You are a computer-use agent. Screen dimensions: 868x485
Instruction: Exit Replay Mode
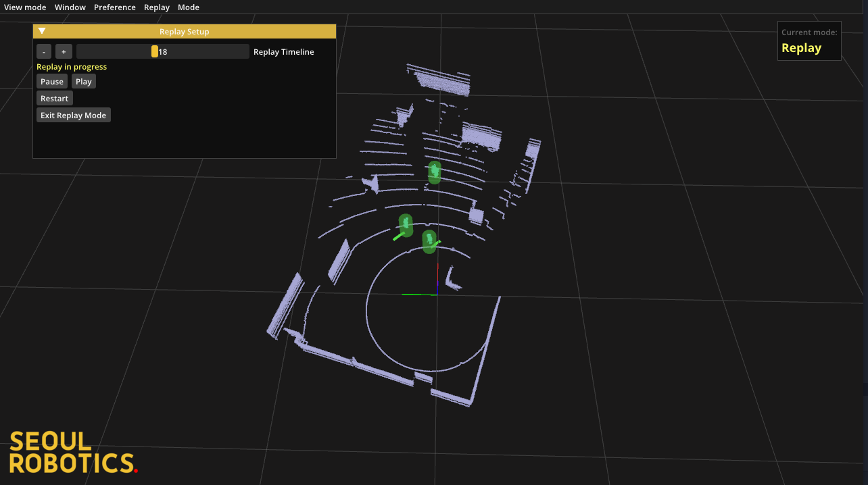point(73,116)
